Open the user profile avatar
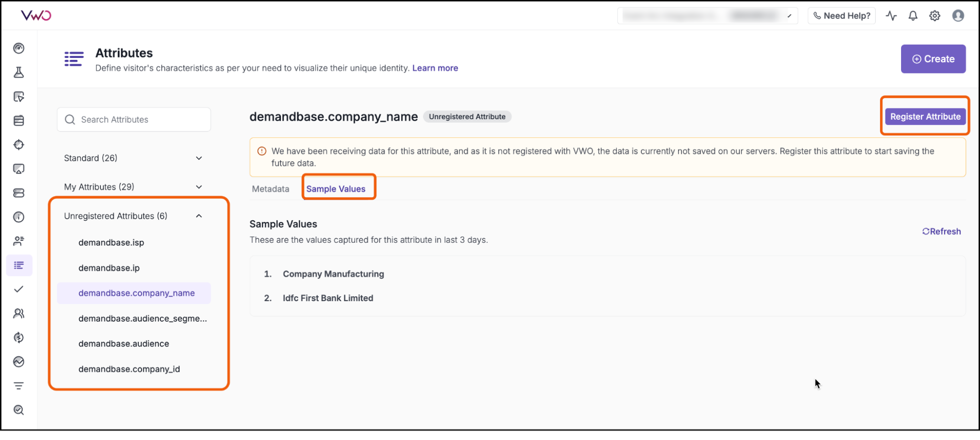 pyautogui.click(x=958, y=16)
